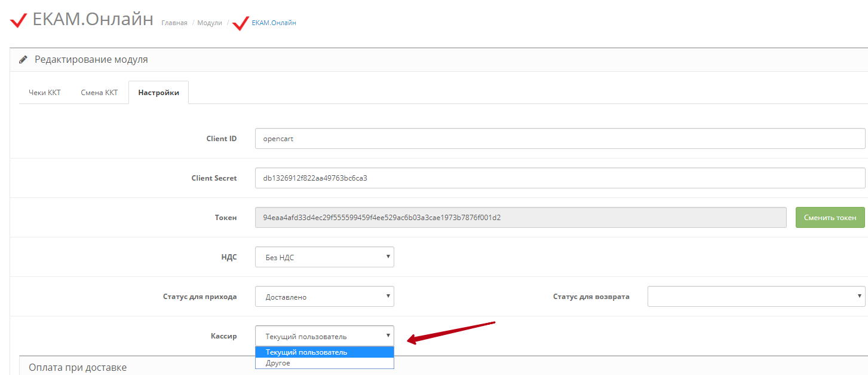Click the red checkmark logo beside ЕКАМ.Онлайн title
The height and width of the screenshot is (375, 868).
coord(19,20)
